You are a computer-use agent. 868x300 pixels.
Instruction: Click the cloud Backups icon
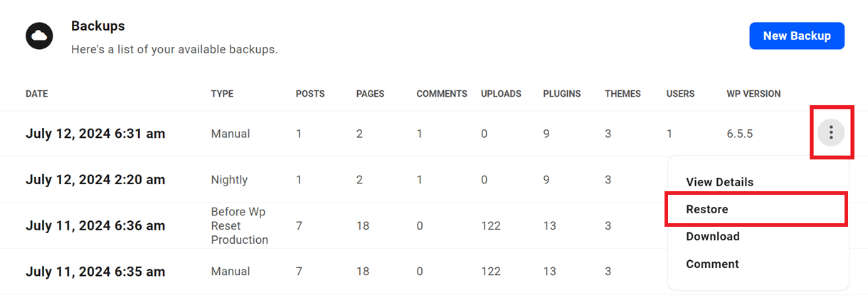(x=40, y=36)
